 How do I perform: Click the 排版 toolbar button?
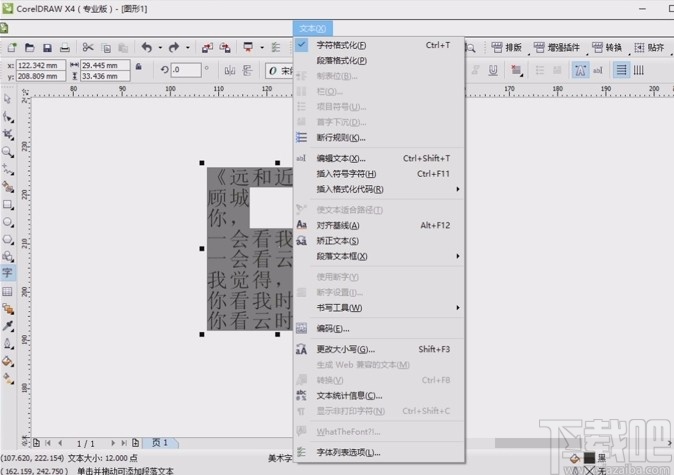tap(507, 47)
